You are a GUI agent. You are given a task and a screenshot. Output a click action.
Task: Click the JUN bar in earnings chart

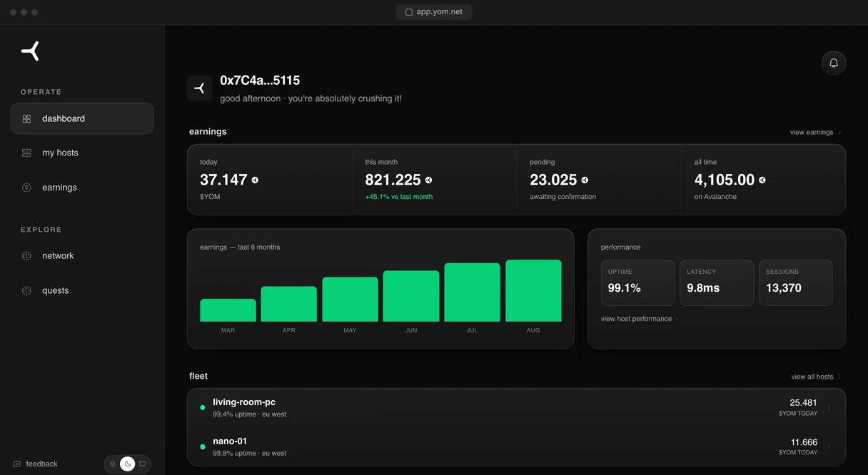pyautogui.click(x=411, y=296)
